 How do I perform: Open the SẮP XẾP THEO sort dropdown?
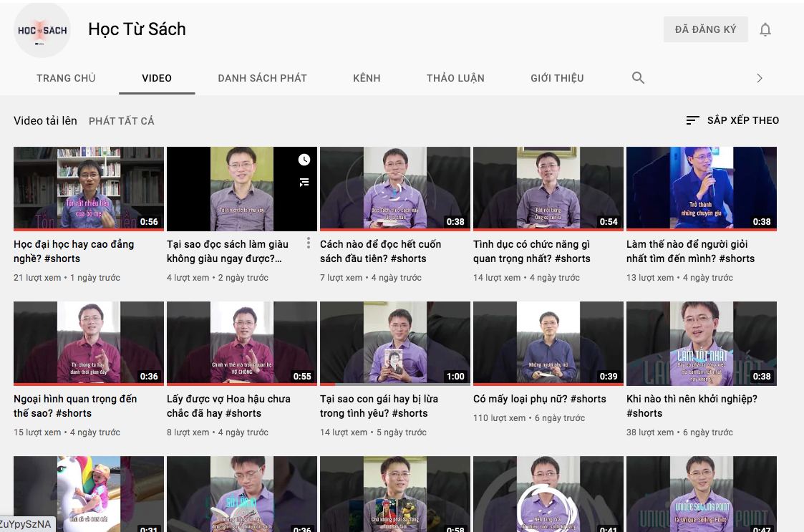click(x=741, y=120)
